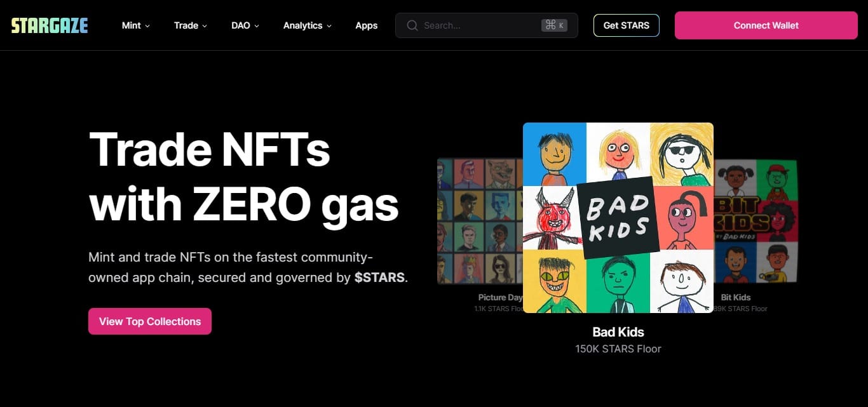Select the Bit Kids collection thumbnail
868x407 pixels.
(756, 221)
